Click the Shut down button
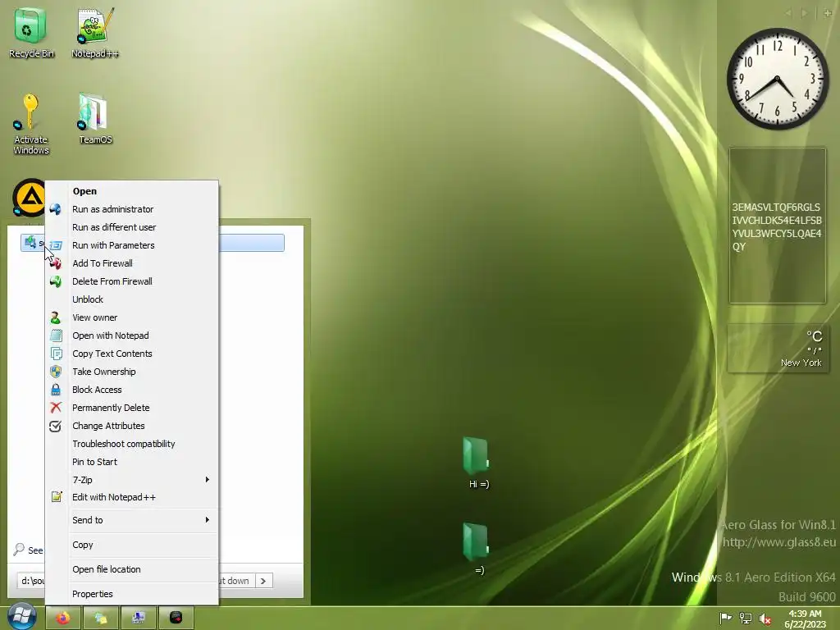 coord(237,581)
